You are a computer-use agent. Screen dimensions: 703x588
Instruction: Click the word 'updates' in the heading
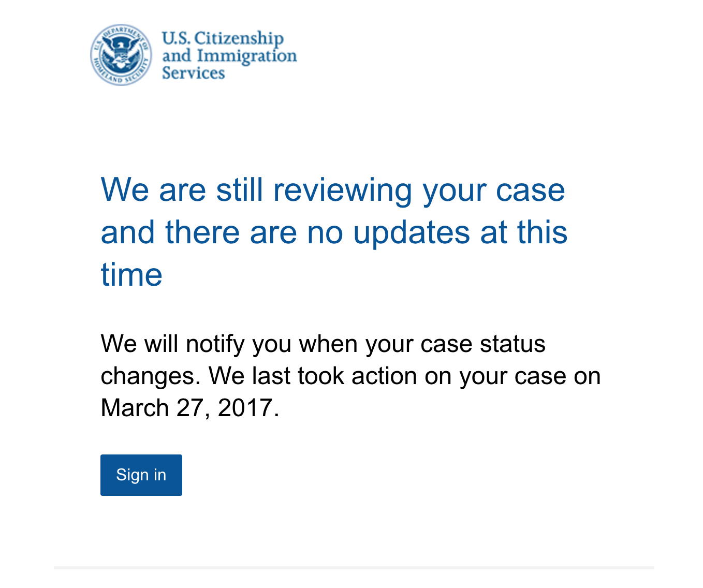click(412, 232)
